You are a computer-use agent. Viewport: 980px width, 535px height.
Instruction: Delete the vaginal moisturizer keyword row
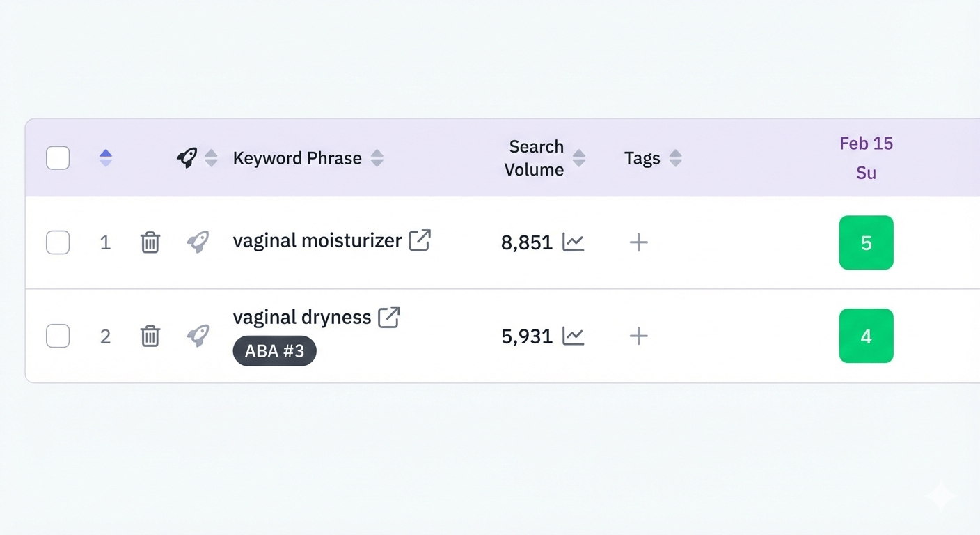pyautogui.click(x=150, y=242)
